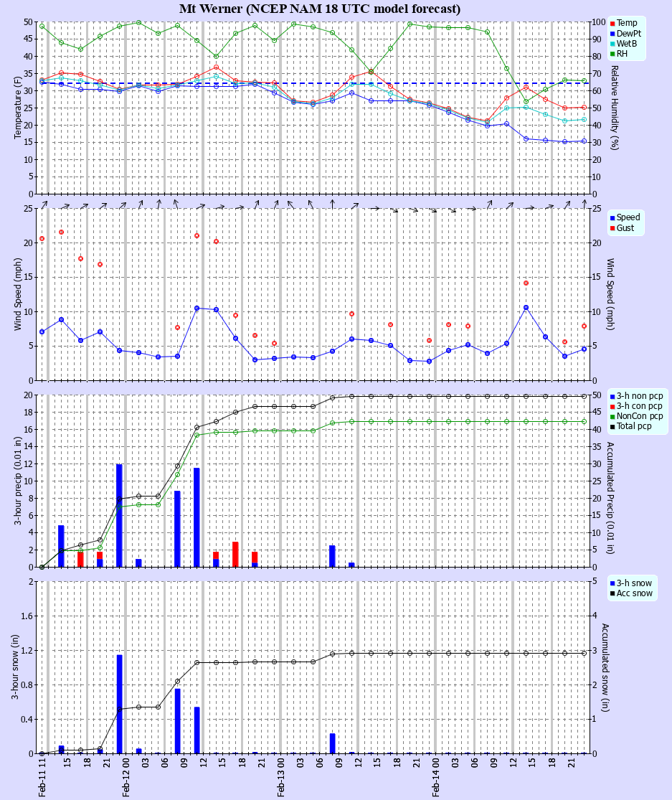Select the Total pcp legend entry
Screen dimensions: 672x800
(636, 426)
